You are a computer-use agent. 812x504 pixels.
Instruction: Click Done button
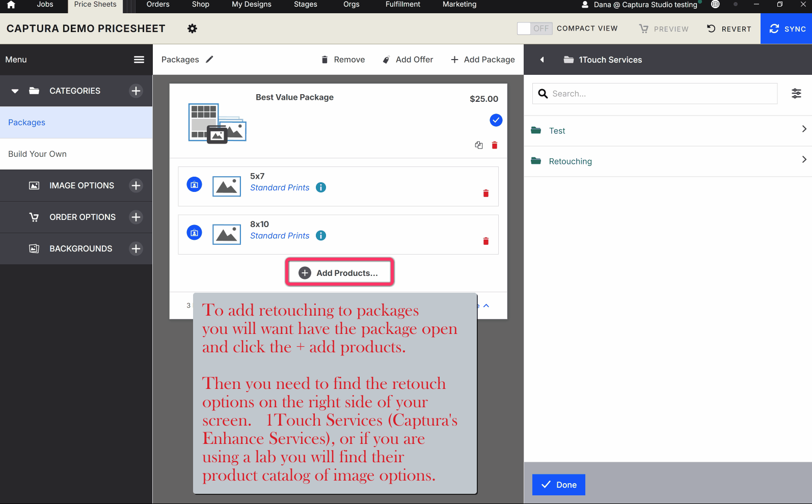point(559,485)
